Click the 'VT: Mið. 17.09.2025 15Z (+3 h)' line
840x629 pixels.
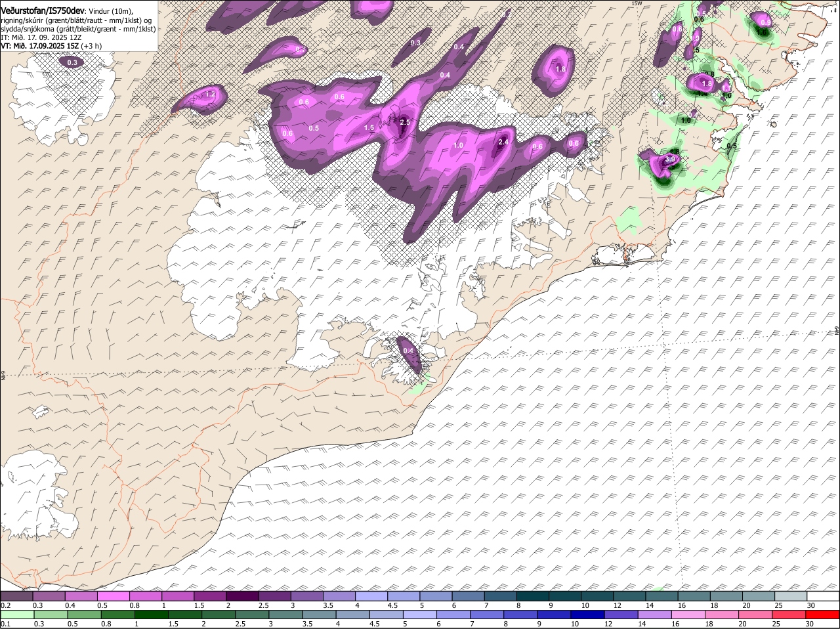click(x=51, y=46)
